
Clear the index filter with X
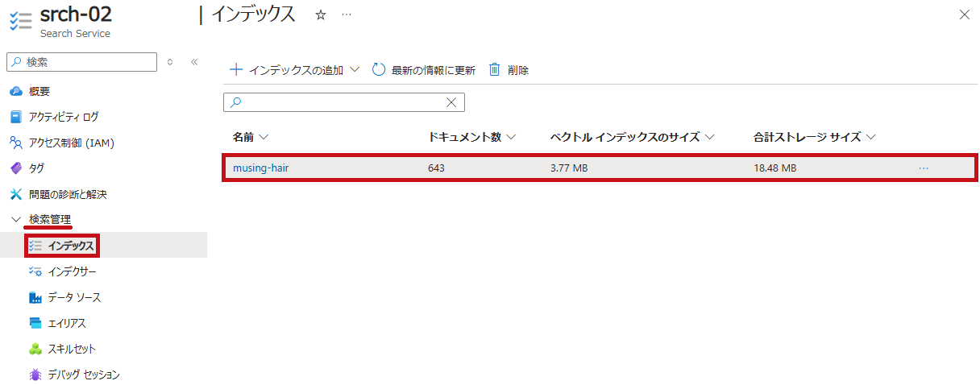(451, 102)
